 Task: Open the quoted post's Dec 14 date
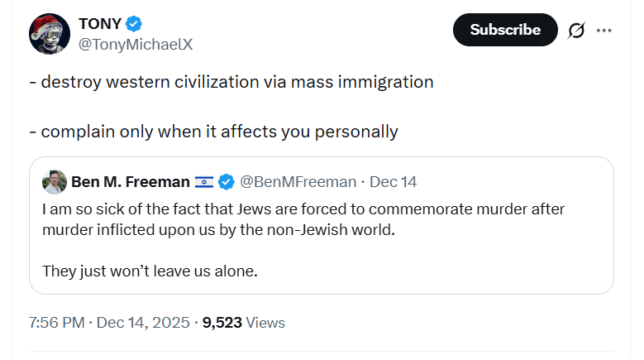tap(394, 181)
